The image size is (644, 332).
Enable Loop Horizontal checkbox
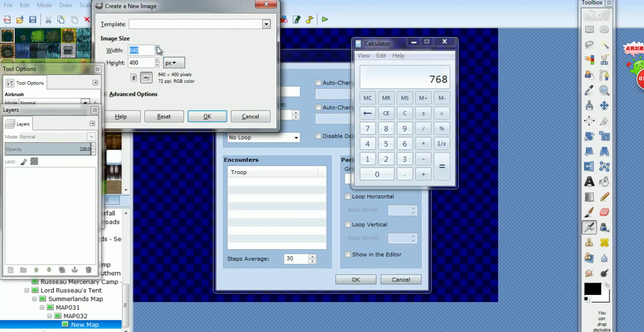coord(348,196)
